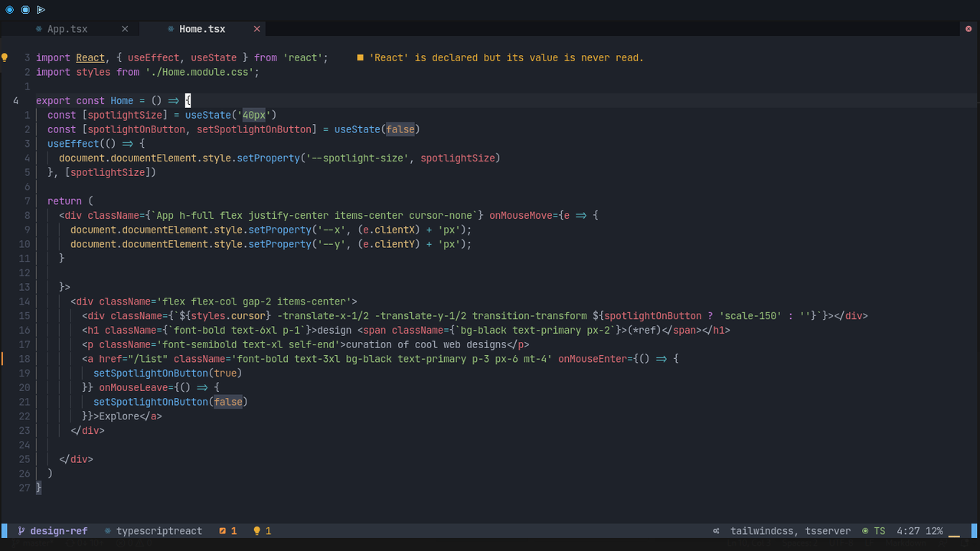
Task: Click the 12% file progress indicator
Action: point(934,530)
